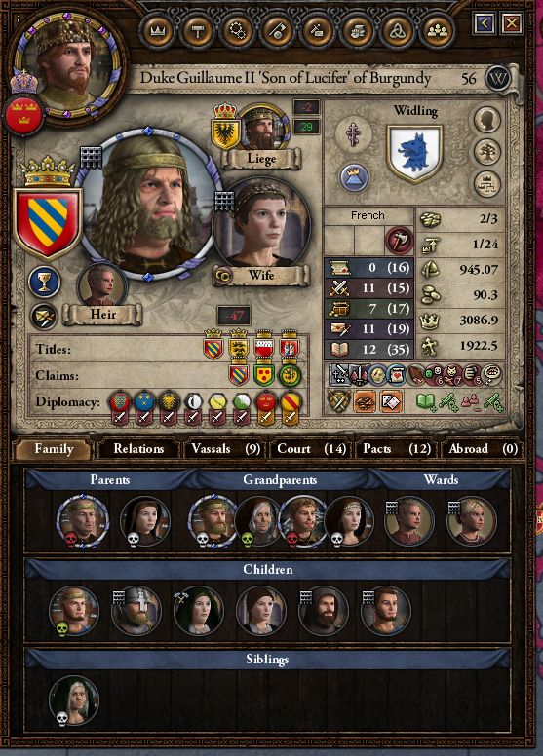Screen dimensions: 543x756
Task: Click the Widling dynasty wolf coat of arms
Action: pyautogui.click(x=414, y=154)
